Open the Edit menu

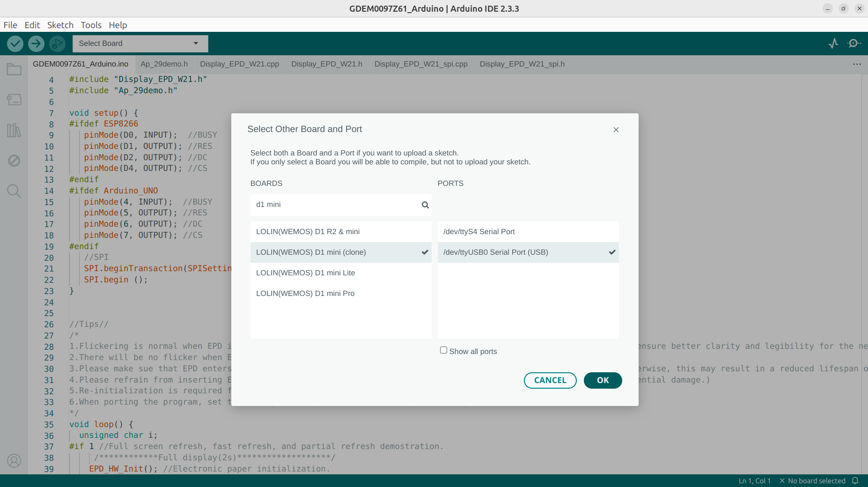click(32, 25)
